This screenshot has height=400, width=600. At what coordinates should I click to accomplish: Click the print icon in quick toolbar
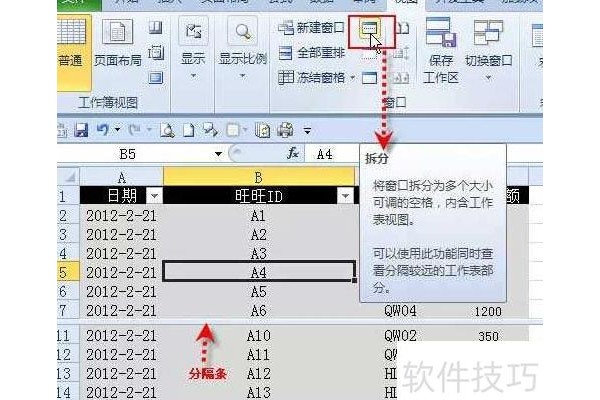click(285, 130)
